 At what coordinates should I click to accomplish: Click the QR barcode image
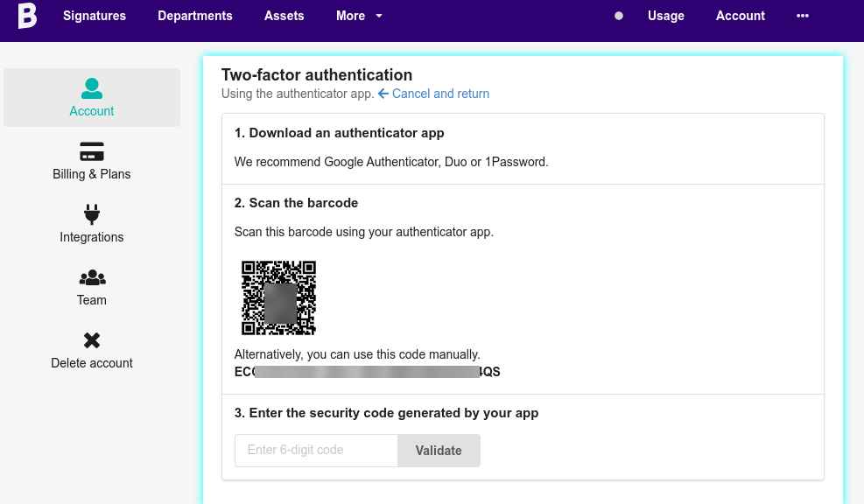point(279,298)
